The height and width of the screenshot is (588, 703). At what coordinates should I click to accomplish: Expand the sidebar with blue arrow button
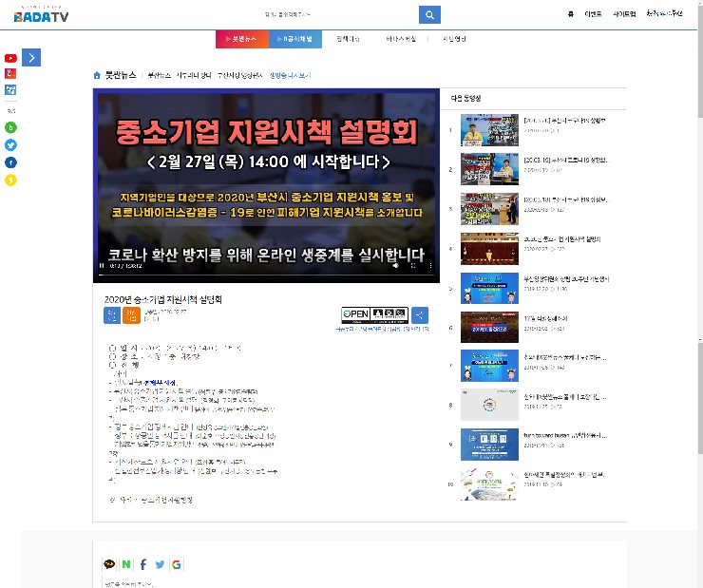click(x=31, y=58)
